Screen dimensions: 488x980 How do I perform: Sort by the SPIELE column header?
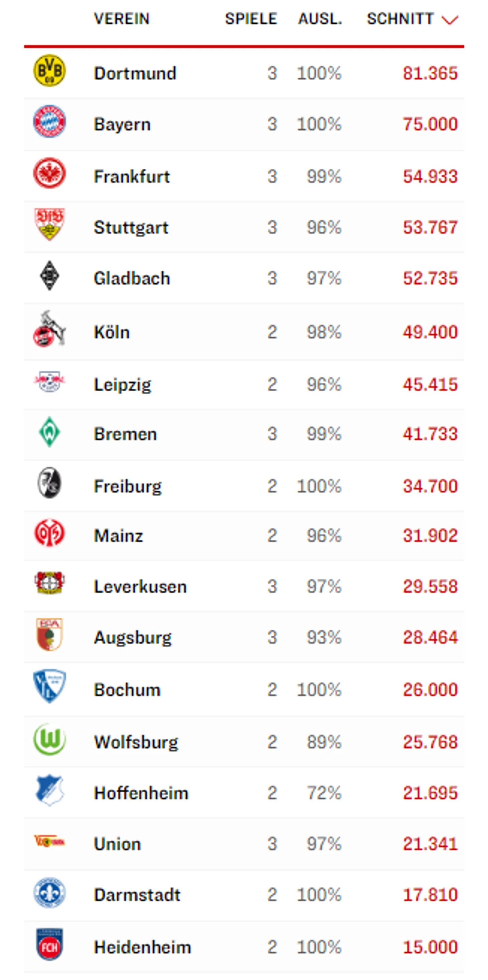(x=251, y=19)
